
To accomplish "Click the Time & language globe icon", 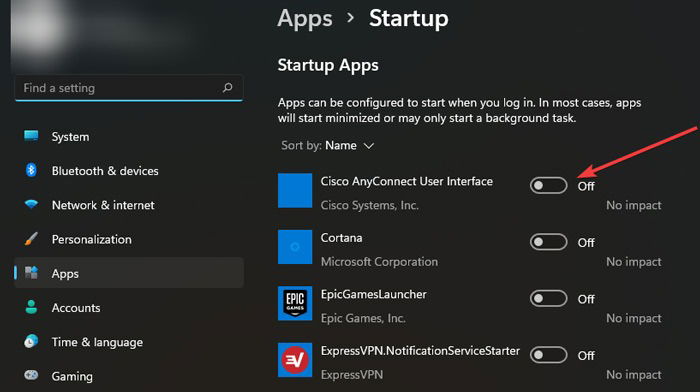I will click(x=31, y=342).
